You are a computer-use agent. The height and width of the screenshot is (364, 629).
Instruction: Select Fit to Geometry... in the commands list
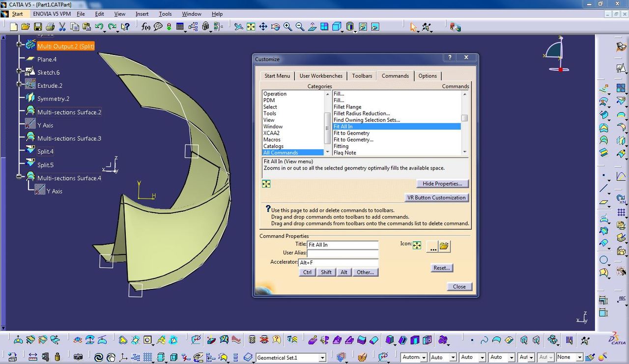[353, 140]
